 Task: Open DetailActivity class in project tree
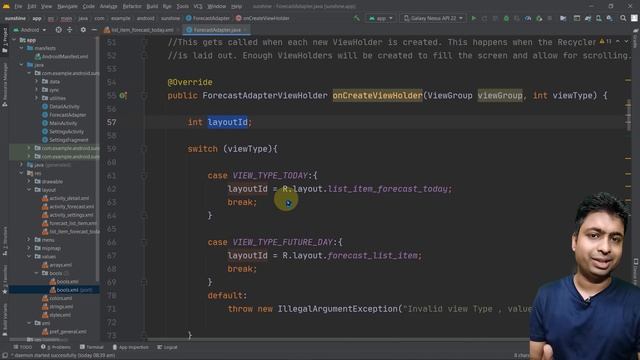[x=61, y=107]
